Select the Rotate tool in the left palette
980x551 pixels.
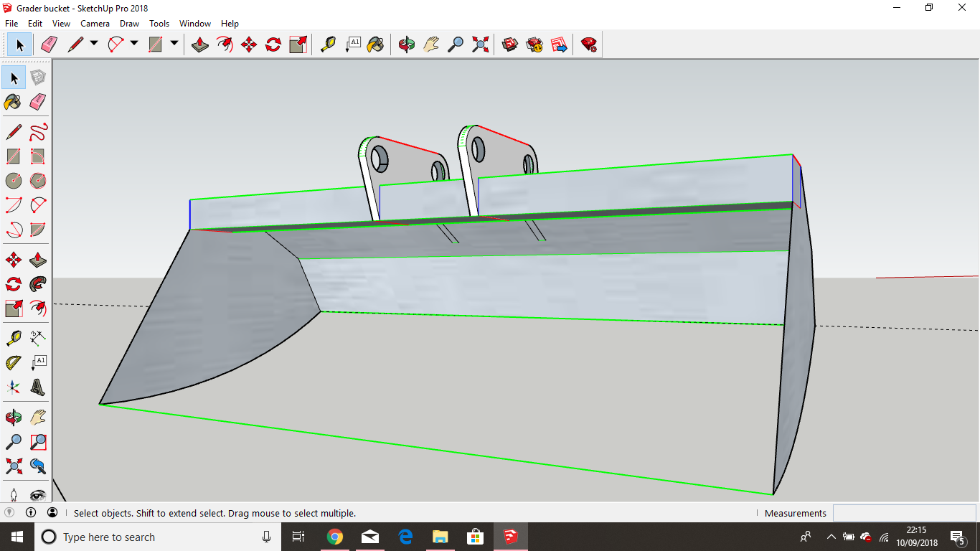point(14,284)
